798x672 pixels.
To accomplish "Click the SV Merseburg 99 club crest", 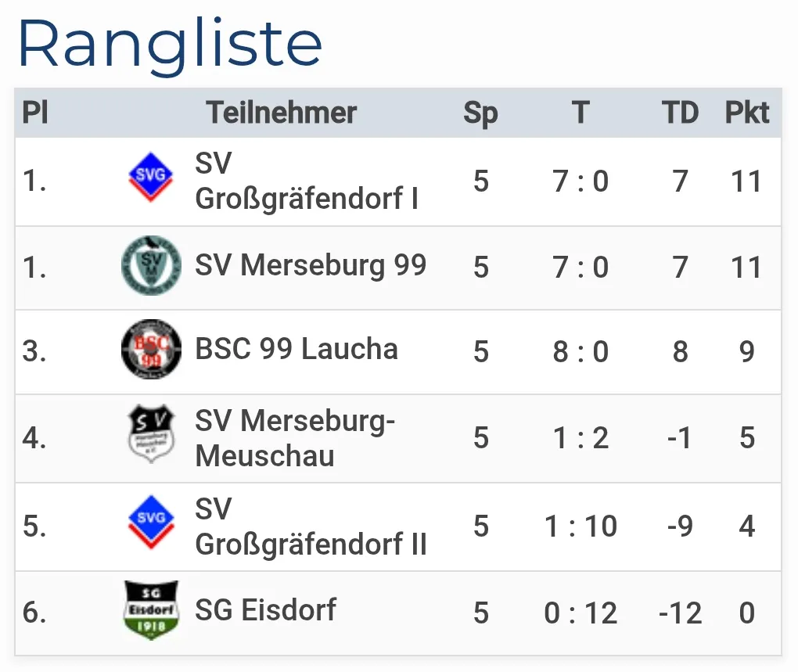I will pyautogui.click(x=151, y=266).
